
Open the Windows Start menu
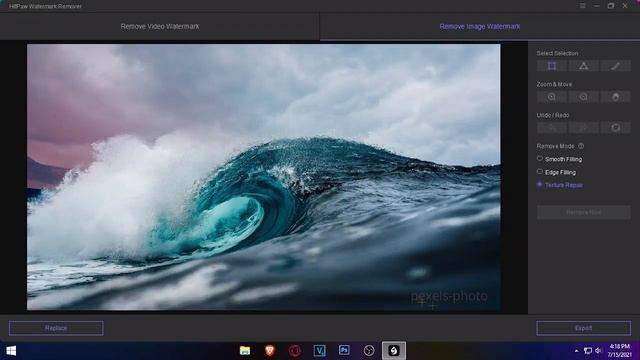click(11, 351)
